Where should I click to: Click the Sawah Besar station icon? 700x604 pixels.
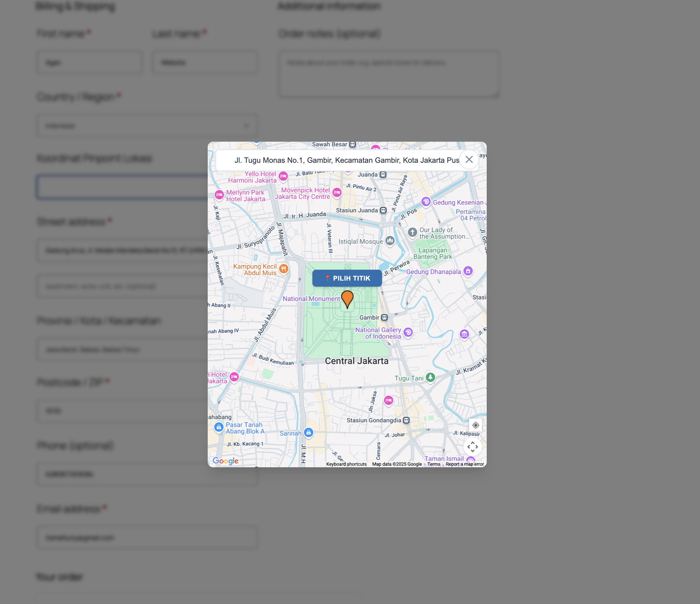point(352,144)
